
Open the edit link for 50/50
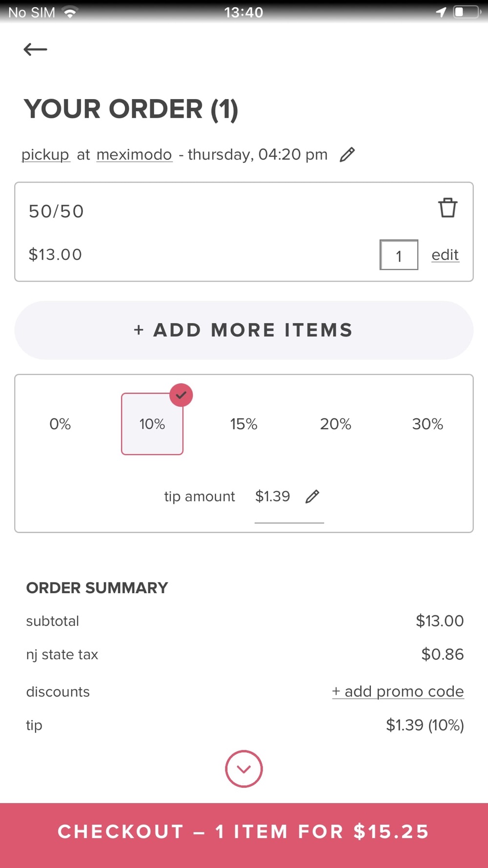tap(445, 255)
